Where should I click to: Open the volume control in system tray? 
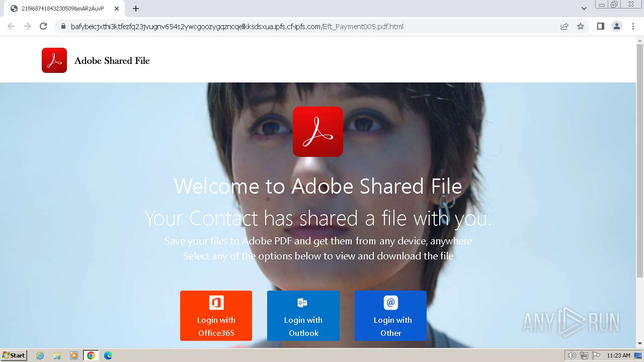tap(572, 355)
